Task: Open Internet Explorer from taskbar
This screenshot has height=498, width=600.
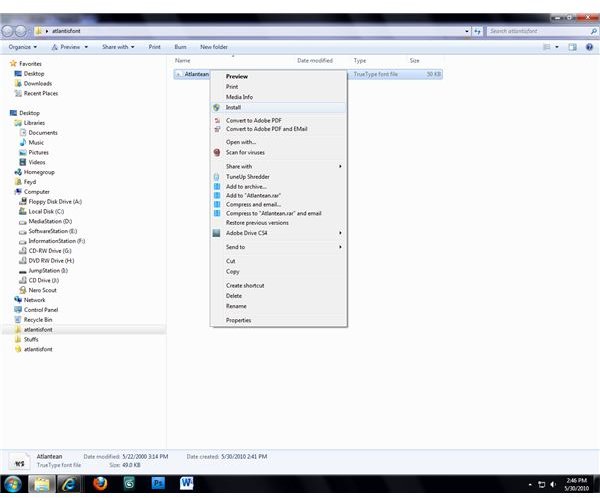Action: pyautogui.click(x=69, y=484)
